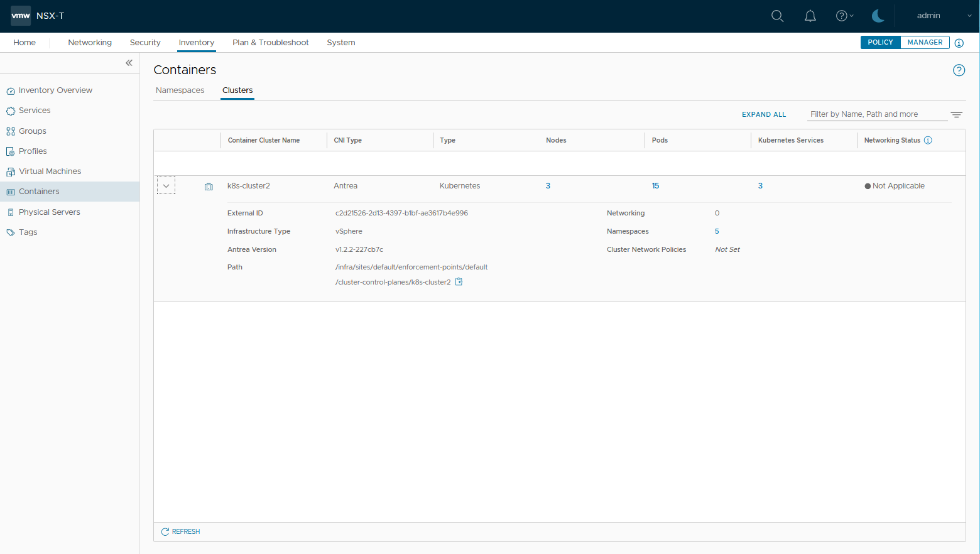Open Plan & Troubleshoot menu
The height and width of the screenshot is (554, 980).
(x=271, y=43)
